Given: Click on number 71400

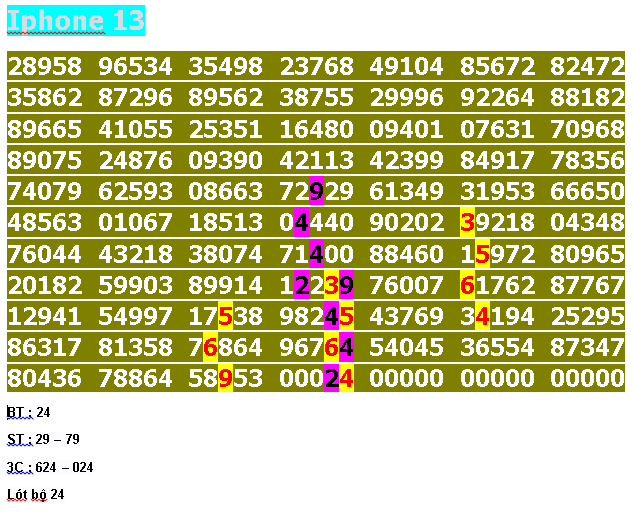Looking at the screenshot, I should tap(316, 254).
